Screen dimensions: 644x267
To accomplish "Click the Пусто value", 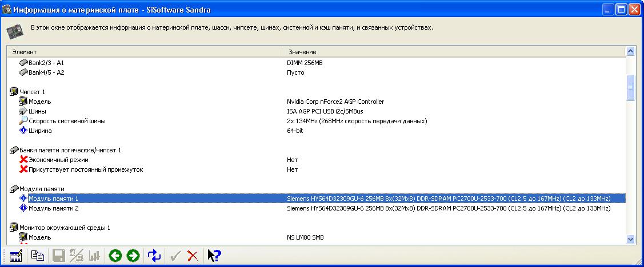I will [295, 72].
